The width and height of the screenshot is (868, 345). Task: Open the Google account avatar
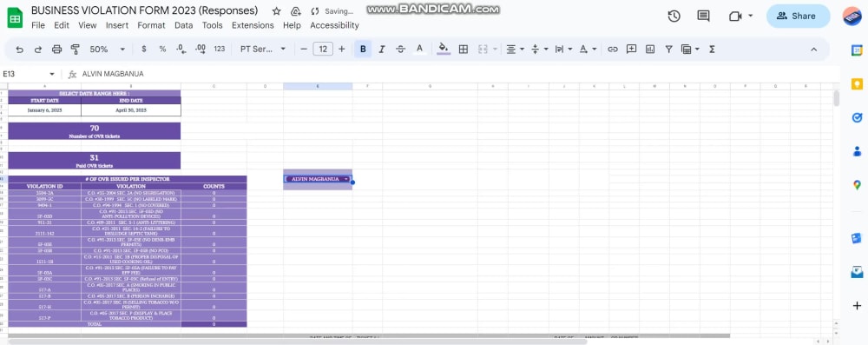(852, 17)
